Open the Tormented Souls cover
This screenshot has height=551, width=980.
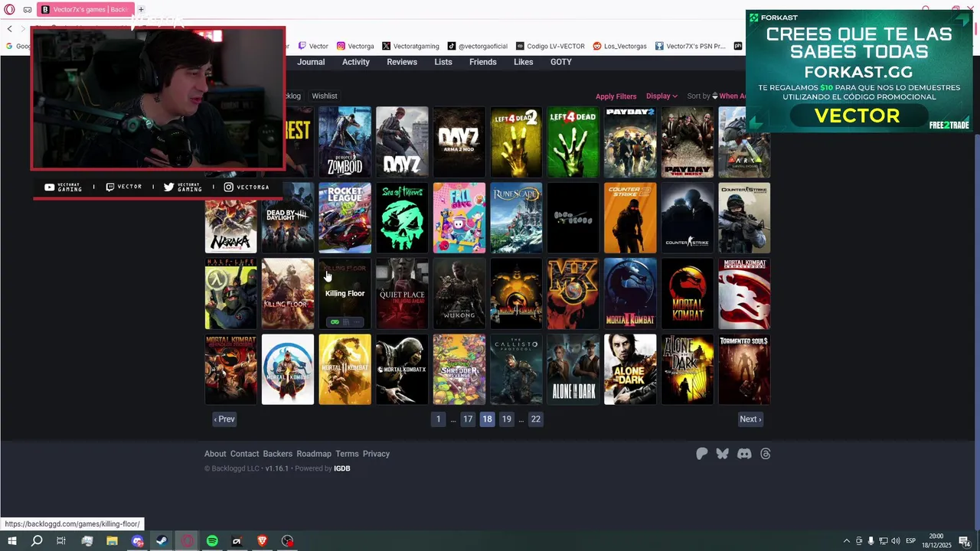click(x=744, y=370)
